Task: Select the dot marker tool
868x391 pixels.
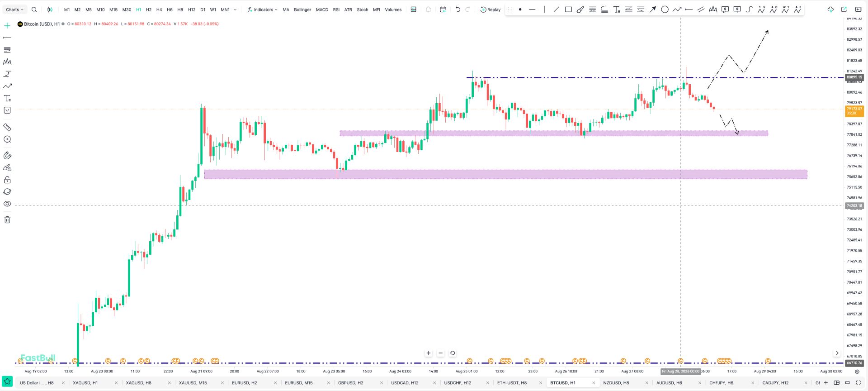Action: click(520, 10)
